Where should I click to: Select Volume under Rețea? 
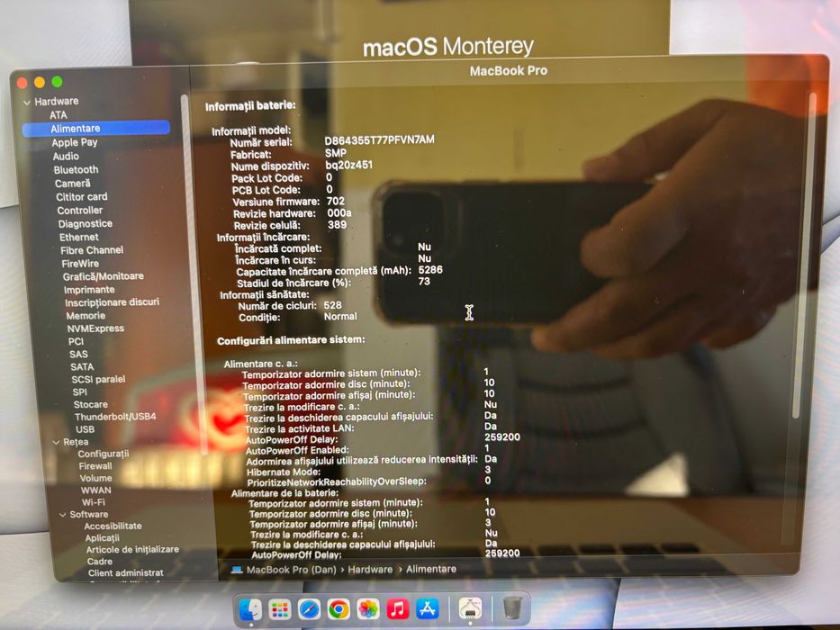coord(96,479)
